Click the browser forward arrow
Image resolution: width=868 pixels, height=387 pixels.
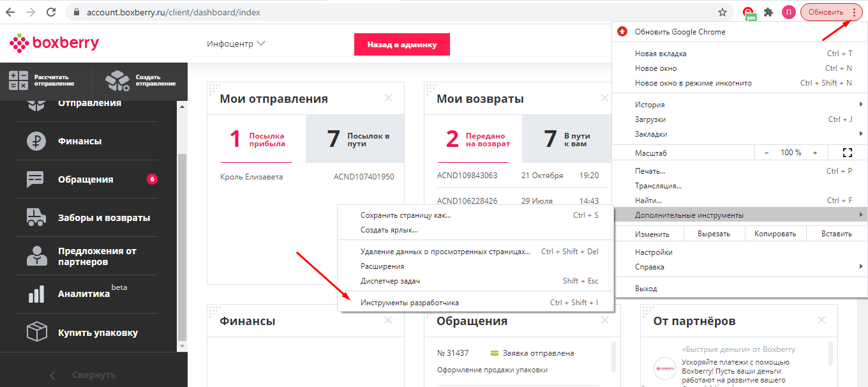[30, 12]
